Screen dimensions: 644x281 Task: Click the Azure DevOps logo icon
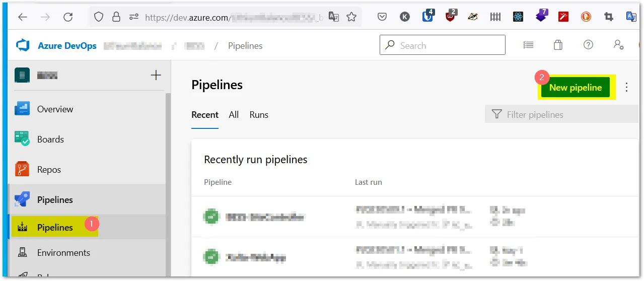(x=23, y=45)
